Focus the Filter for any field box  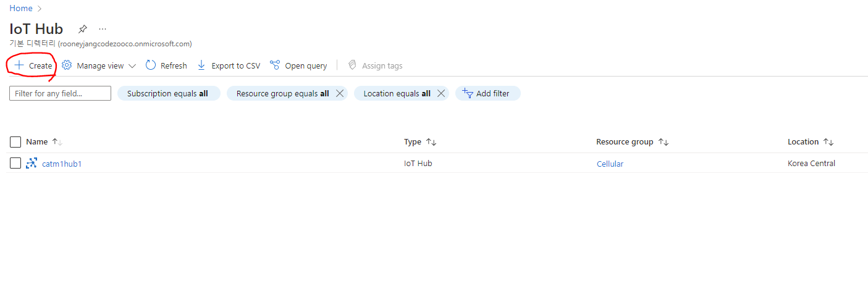click(60, 93)
